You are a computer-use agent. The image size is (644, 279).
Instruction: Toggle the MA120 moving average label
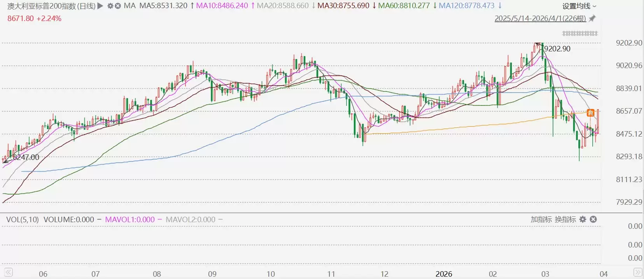point(467,6)
